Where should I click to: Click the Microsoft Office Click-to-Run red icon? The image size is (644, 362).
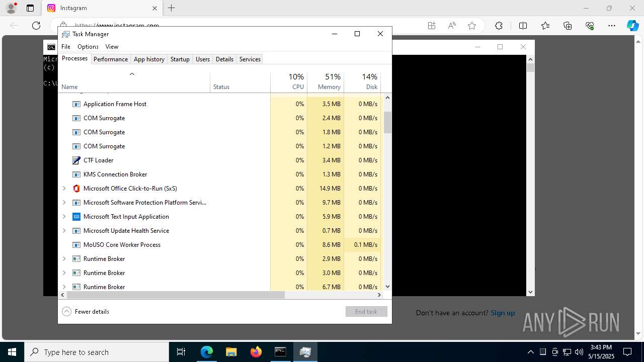(x=76, y=189)
